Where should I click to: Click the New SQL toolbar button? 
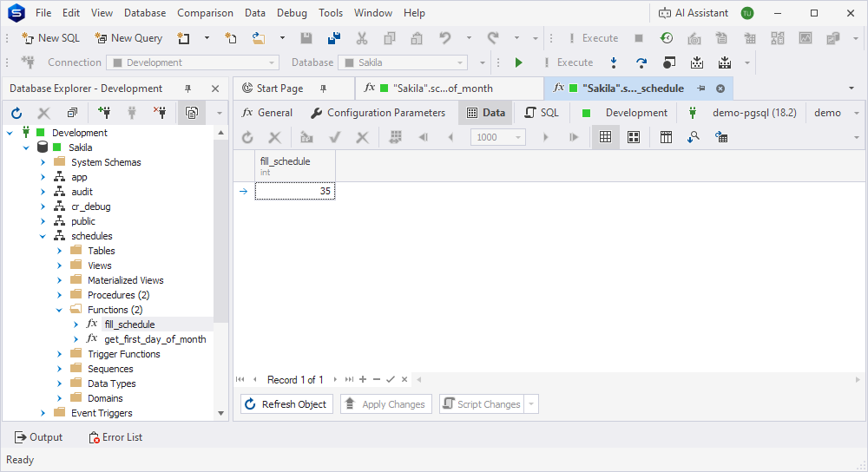[50, 38]
